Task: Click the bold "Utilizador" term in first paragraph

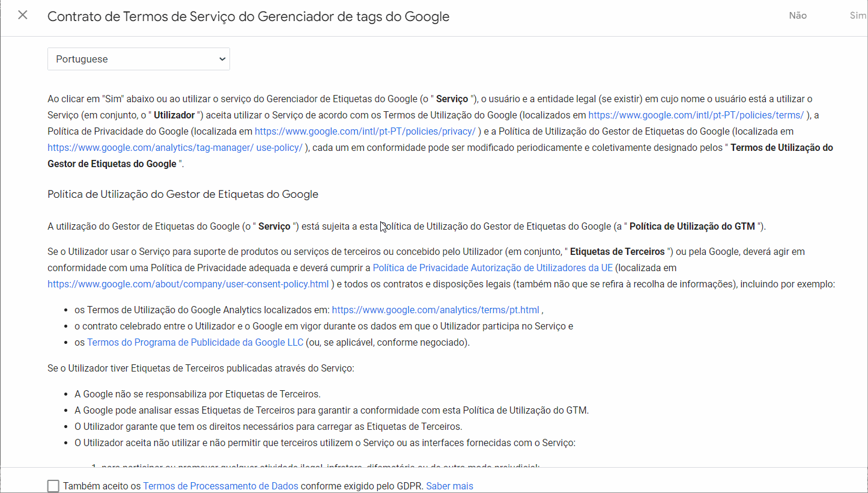Action: coord(174,115)
